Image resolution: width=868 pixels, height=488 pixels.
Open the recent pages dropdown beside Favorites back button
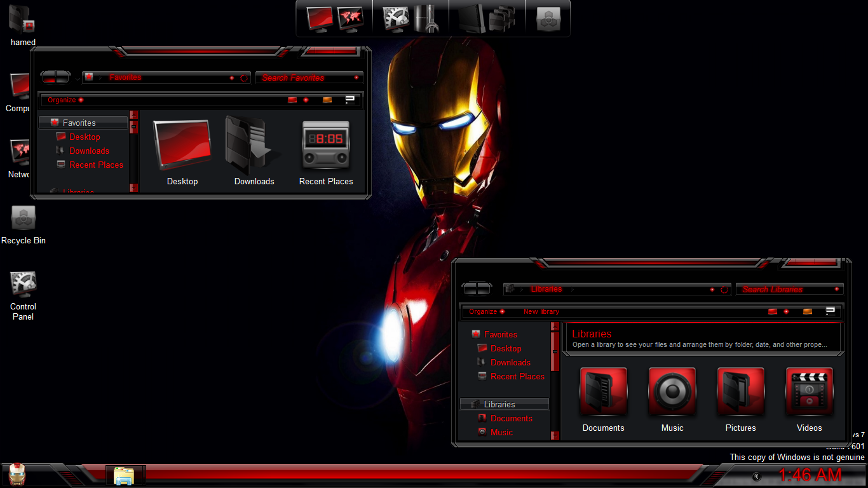(78, 79)
